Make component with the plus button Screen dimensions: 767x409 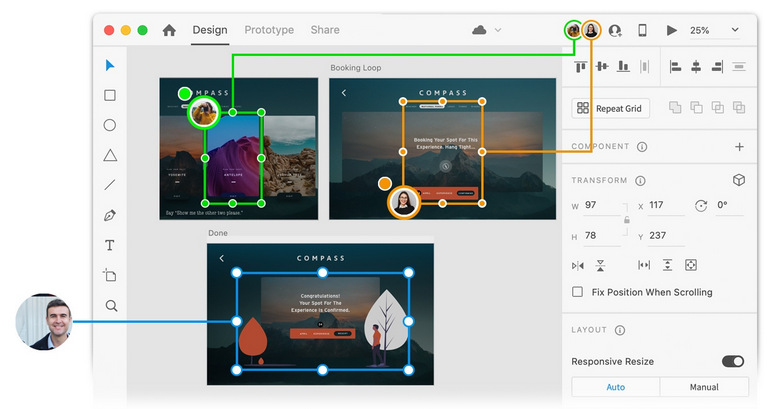tap(739, 147)
